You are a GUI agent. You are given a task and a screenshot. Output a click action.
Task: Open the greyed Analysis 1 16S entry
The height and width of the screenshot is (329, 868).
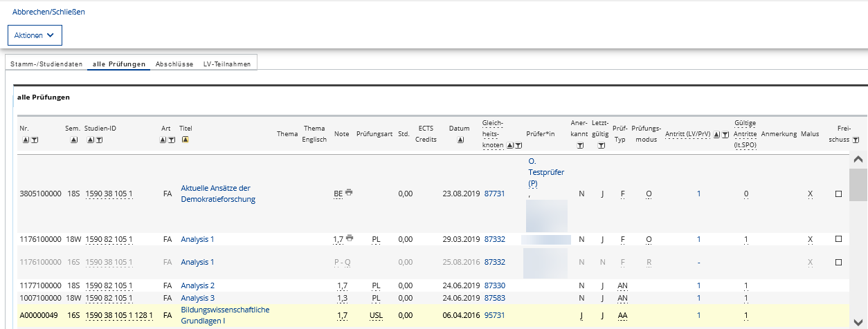pyautogui.click(x=197, y=263)
